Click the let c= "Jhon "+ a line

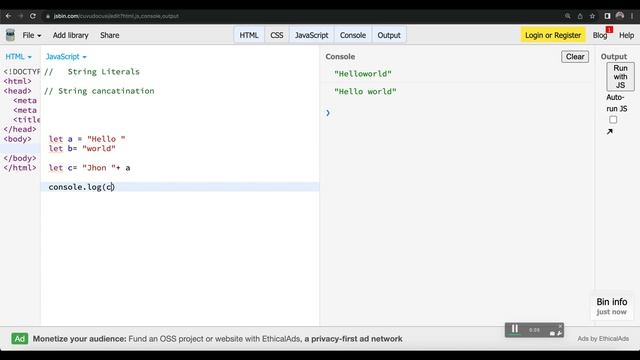pos(89,168)
